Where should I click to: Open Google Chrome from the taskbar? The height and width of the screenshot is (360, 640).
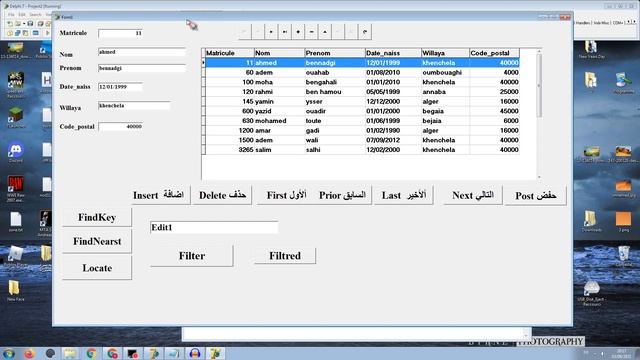[x=91, y=353]
